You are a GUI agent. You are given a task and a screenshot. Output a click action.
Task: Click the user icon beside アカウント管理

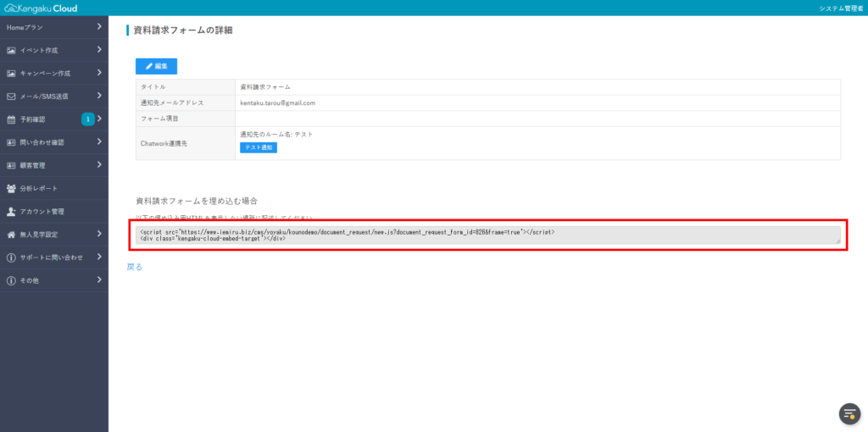(11, 211)
